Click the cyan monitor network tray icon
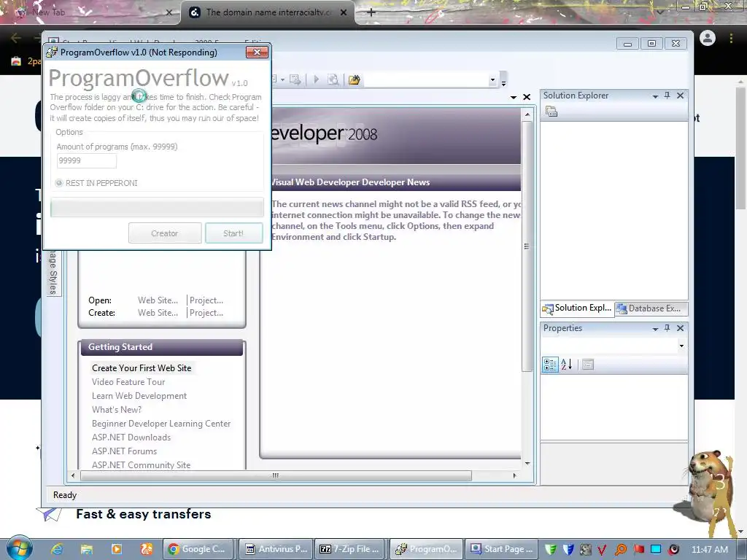The image size is (747, 560). (x=656, y=549)
